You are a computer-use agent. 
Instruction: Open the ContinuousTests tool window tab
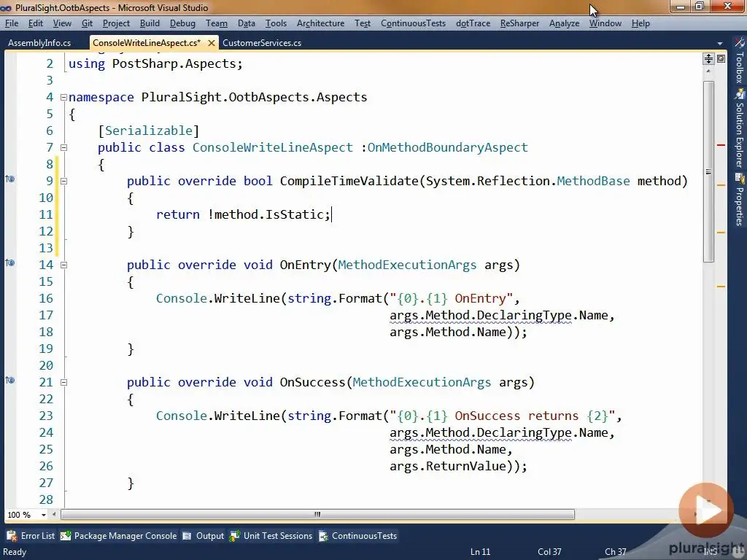(x=357, y=536)
